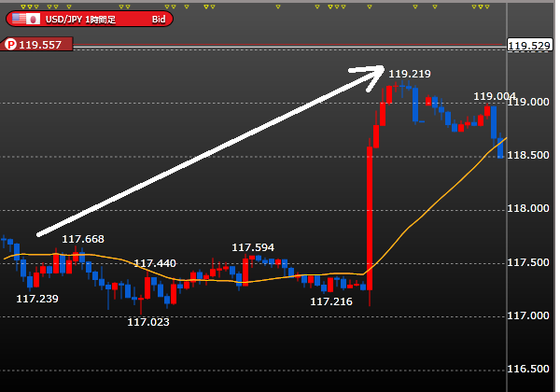
Task: Click the 117.239 low annotation
Action: (x=38, y=298)
